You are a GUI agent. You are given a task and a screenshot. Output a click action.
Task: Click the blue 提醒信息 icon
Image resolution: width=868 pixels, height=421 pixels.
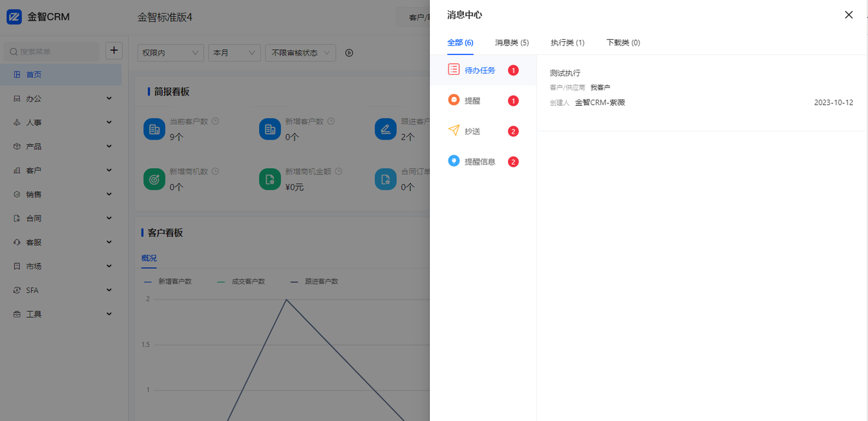tap(454, 161)
